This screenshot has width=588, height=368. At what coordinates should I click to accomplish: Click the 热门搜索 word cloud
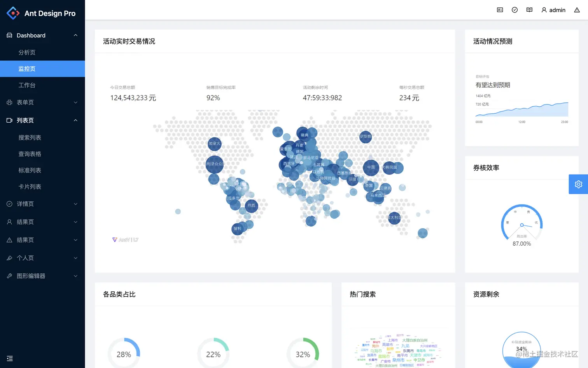tap(398, 350)
